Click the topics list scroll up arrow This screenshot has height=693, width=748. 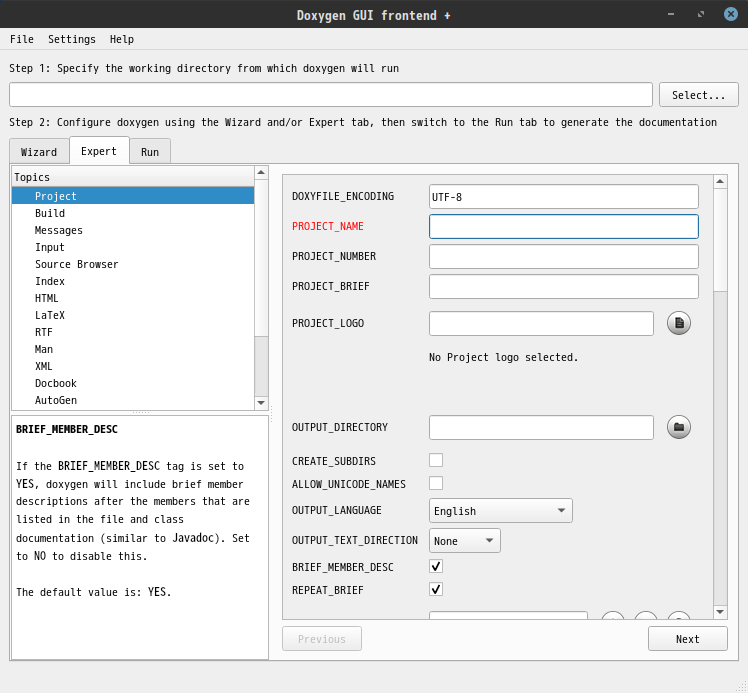(x=261, y=172)
